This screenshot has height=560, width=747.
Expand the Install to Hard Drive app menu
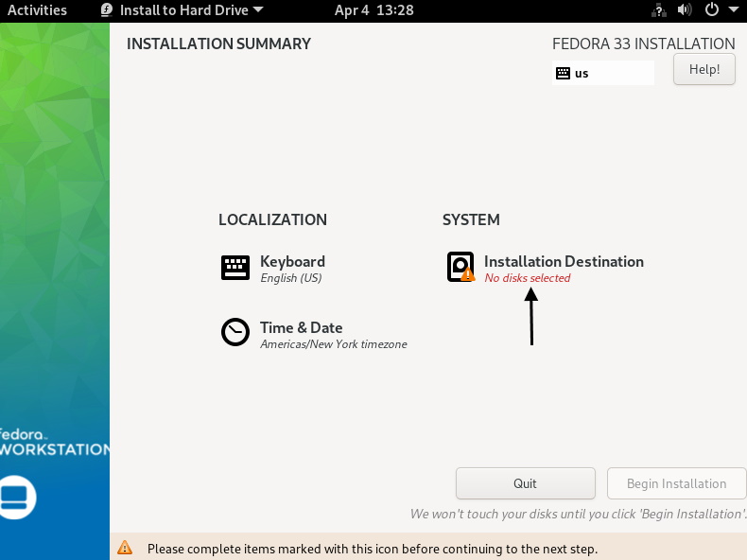pyautogui.click(x=182, y=10)
